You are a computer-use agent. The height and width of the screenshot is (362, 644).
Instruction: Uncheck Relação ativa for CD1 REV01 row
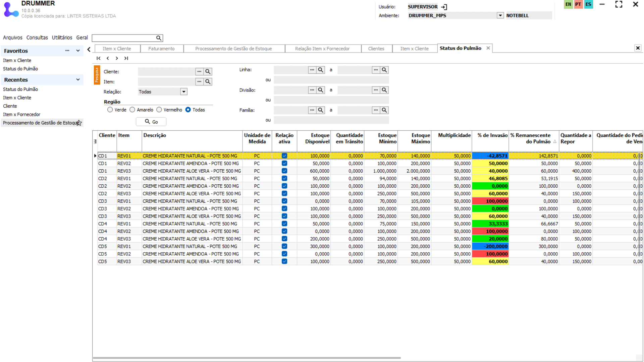coord(284,156)
